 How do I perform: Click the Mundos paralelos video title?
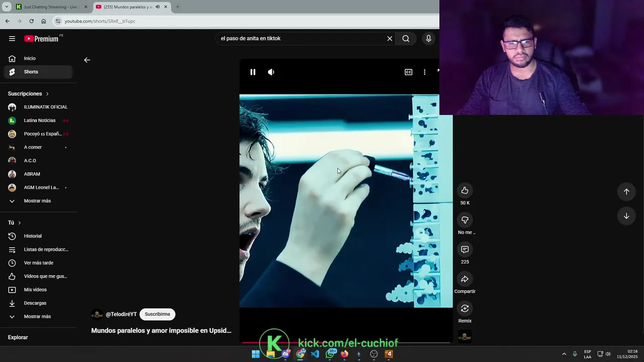161,331
